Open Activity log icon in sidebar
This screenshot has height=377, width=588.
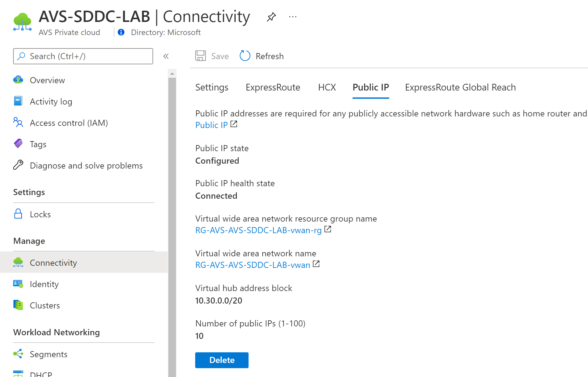(x=18, y=101)
